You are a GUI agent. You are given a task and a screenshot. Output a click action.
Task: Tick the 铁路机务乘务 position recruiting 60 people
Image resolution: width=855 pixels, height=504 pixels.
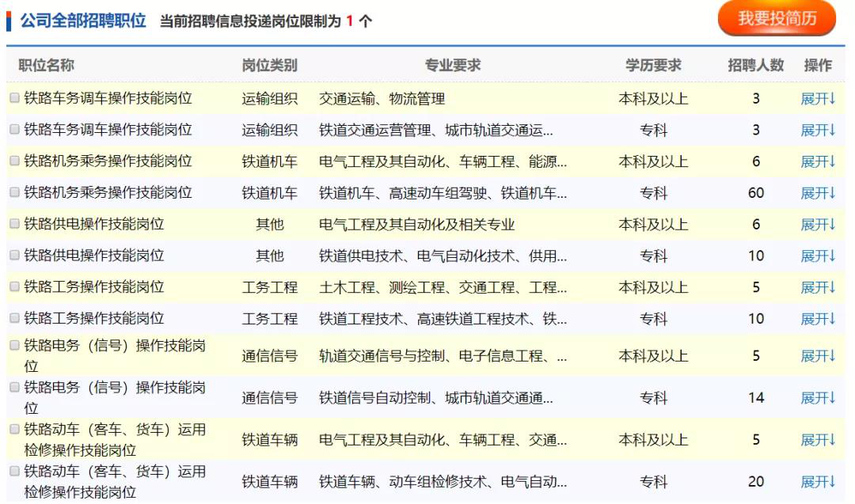pos(14,192)
